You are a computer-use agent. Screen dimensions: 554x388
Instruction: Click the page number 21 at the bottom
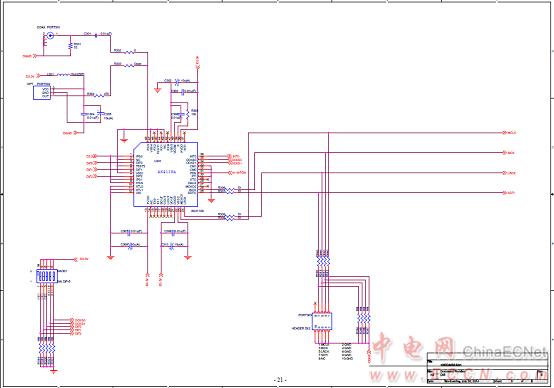pos(280,380)
